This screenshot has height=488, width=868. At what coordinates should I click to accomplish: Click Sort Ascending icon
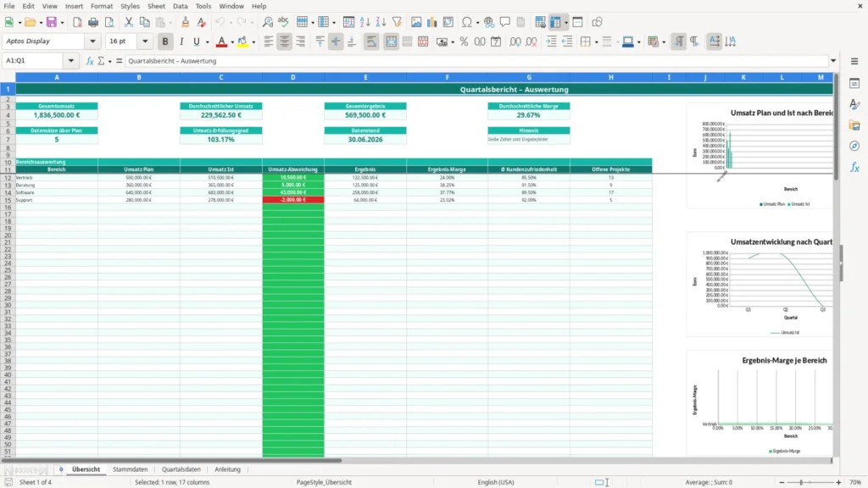click(364, 22)
